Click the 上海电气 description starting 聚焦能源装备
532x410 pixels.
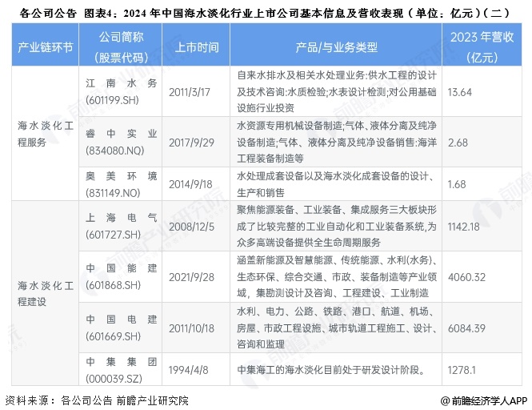[x=337, y=226]
